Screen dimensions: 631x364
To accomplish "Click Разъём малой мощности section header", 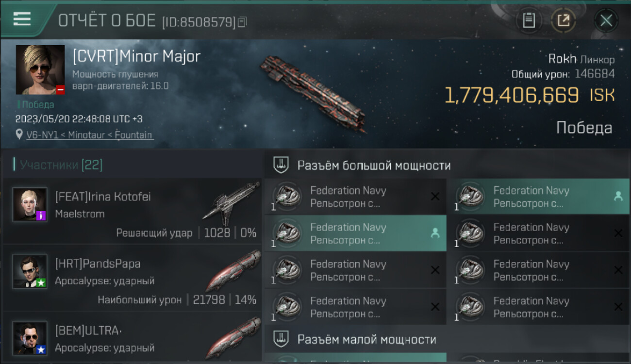I will pos(366,339).
